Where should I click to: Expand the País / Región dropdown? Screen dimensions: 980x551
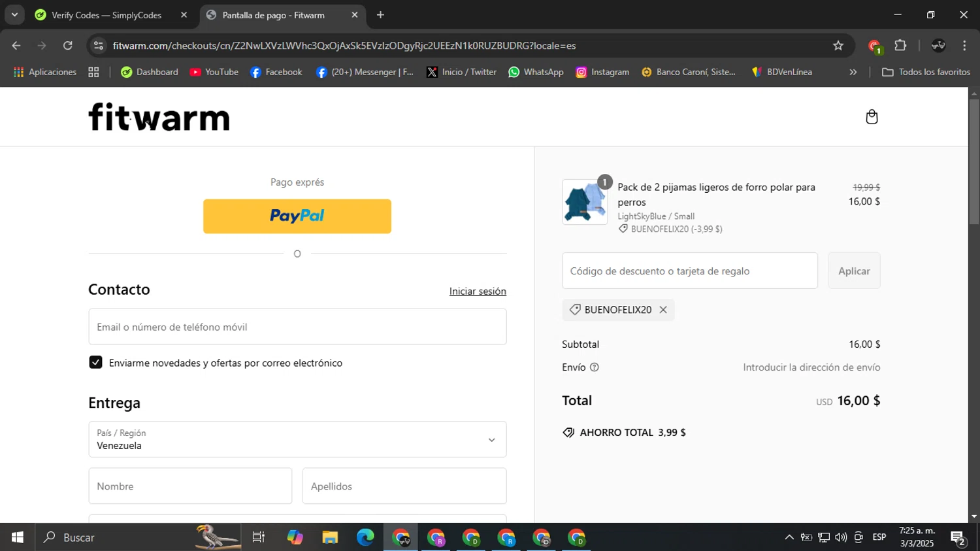tap(297, 439)
